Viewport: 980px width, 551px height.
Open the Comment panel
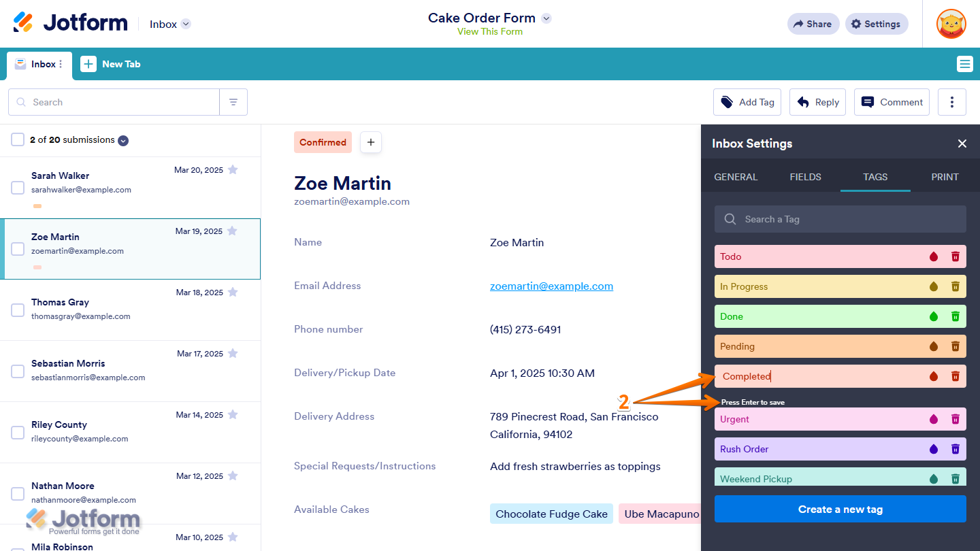coord(892,101)
